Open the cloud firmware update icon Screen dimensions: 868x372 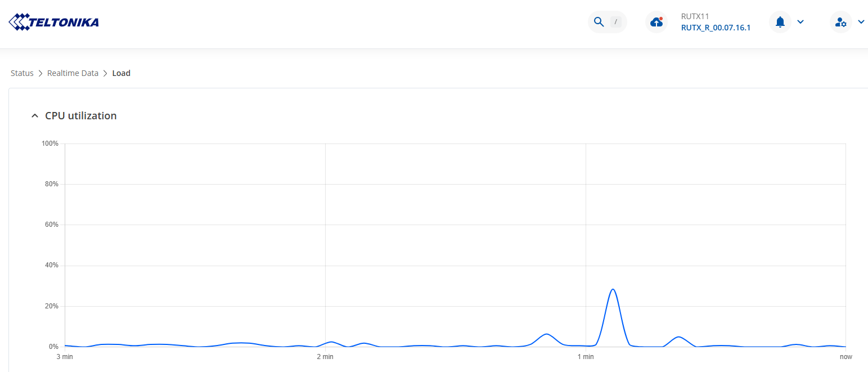tap(656, 22)
